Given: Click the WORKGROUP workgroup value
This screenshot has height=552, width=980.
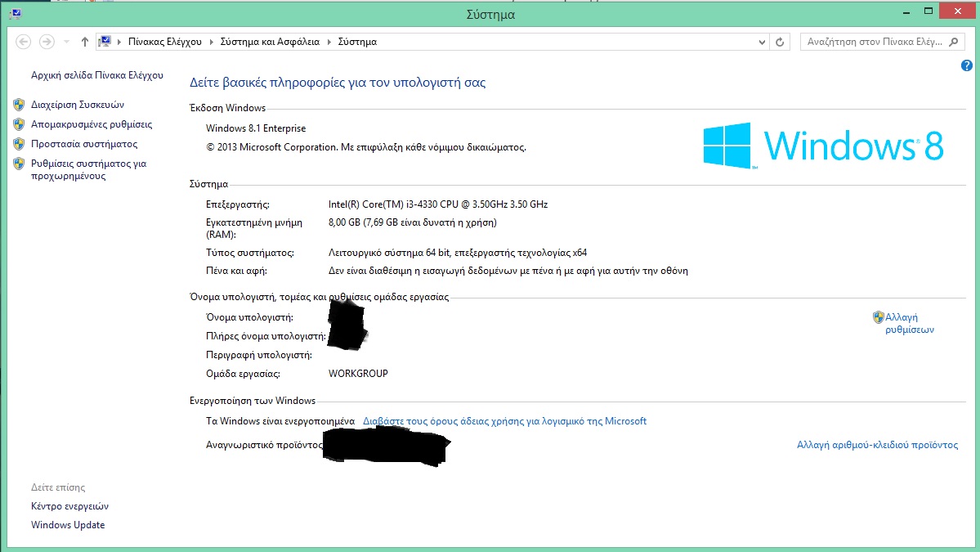Looking at the screenshot, I should 358,374.
